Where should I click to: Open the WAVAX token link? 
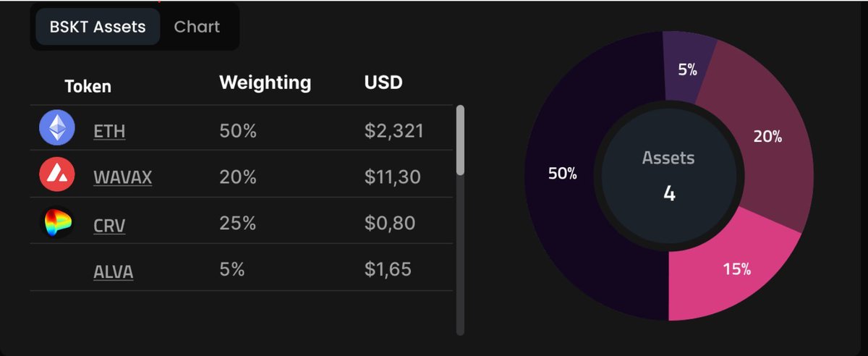tap(123, 177)
